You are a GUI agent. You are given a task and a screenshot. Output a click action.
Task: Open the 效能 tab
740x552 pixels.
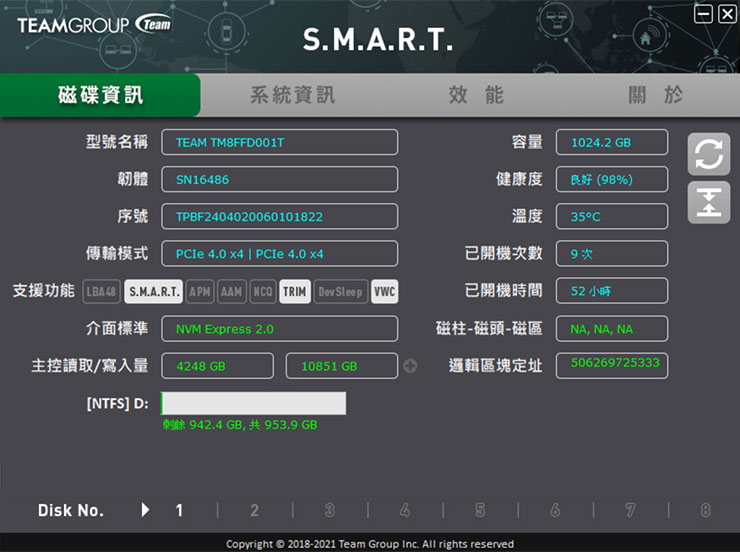476,95
